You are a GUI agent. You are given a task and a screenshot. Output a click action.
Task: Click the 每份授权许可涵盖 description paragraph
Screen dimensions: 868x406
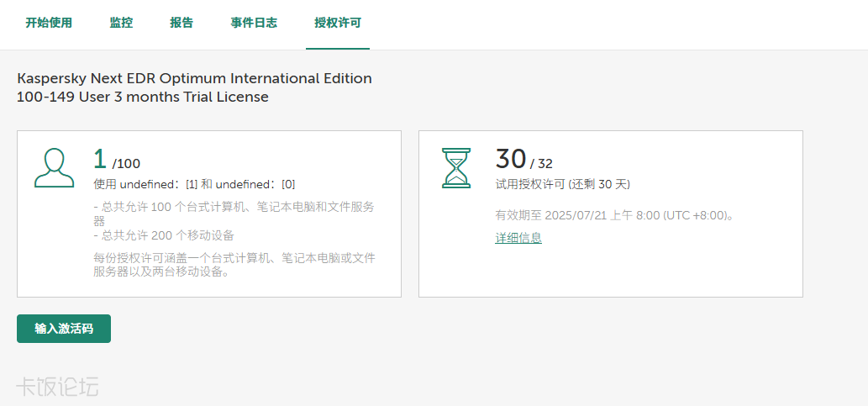coord(234,265)
